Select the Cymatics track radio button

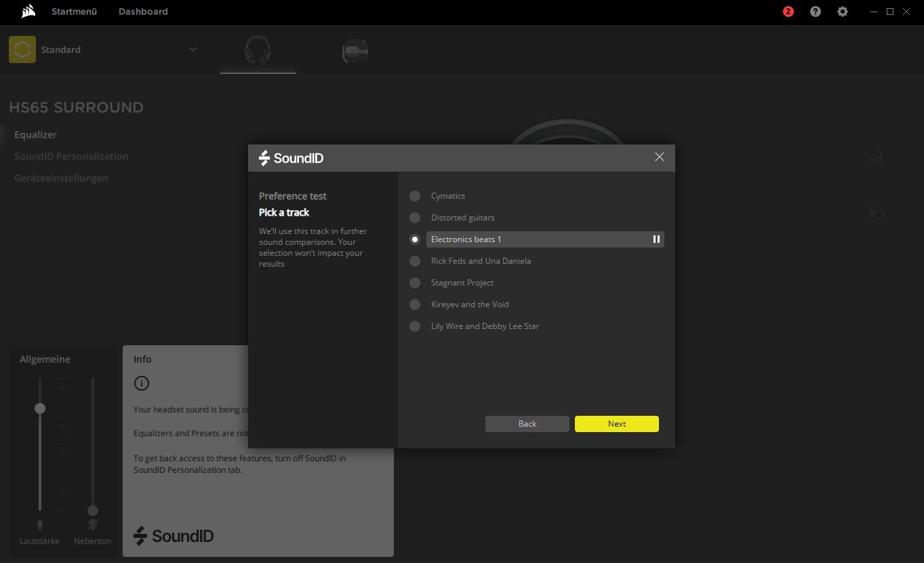click(415, 196)
